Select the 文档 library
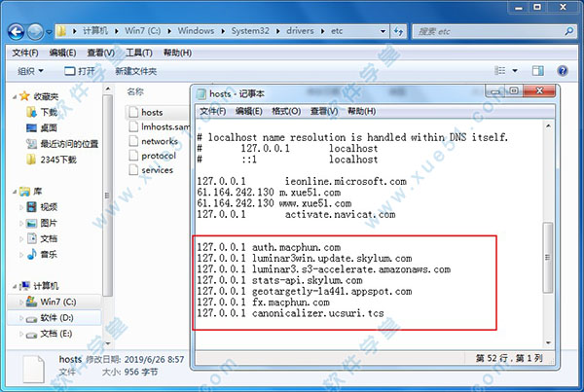The height and width of the screenshot is (392, 584). click(x=42, y=238)
